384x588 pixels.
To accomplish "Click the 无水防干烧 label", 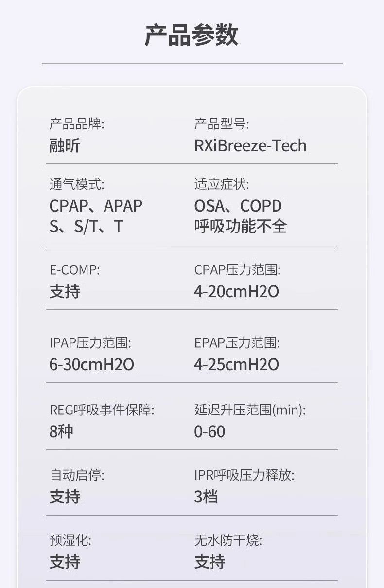I will (228, 540).
